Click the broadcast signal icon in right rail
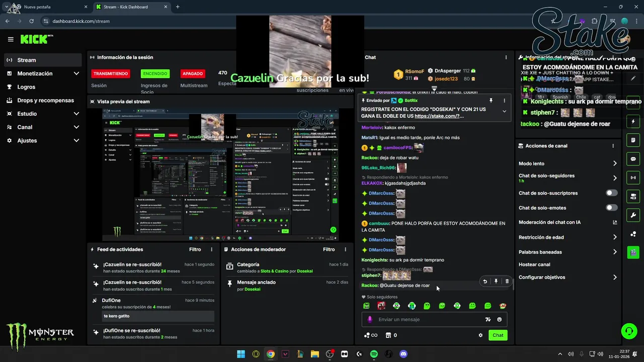This screenshot has width=644, height=362. [633, 177]
